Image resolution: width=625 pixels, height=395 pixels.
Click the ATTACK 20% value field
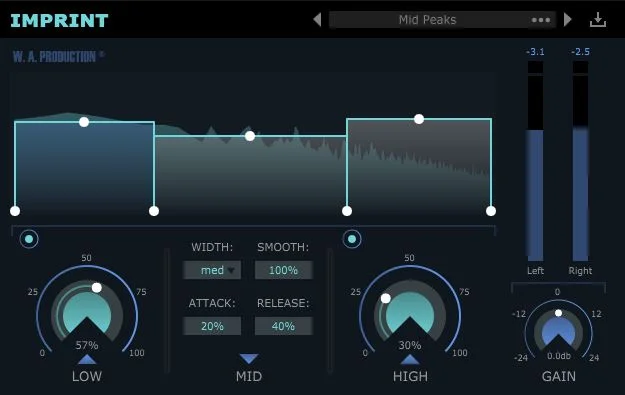coord(212,326)
